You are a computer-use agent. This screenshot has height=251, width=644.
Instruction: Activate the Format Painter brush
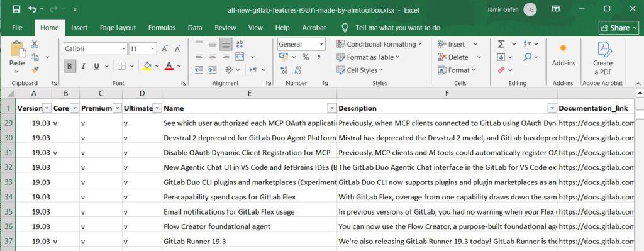coord(35,70)
